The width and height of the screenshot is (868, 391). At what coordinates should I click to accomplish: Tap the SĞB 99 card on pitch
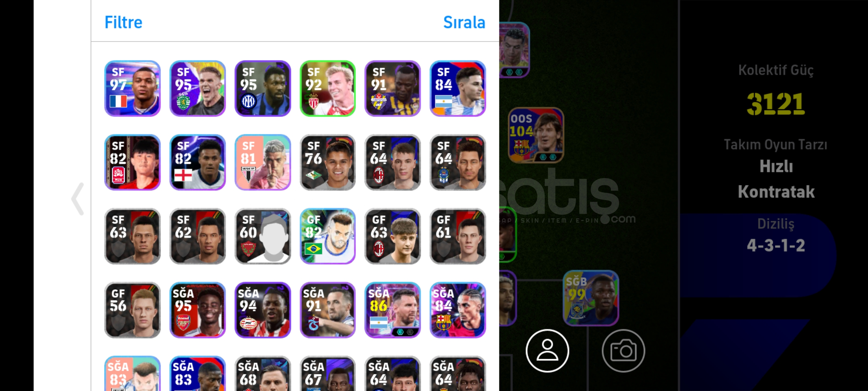coord(591,298)
